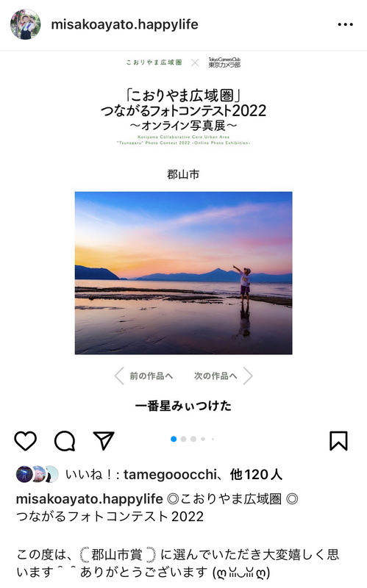Share the post with the paper plane icon
The width and height of the screenshot is (367, 588).
tap(104, 440)
